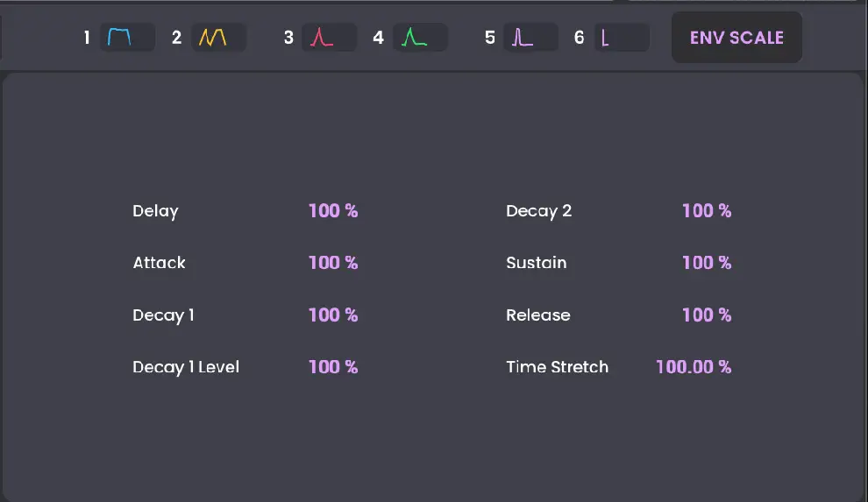
Task: Open the ENV SCALE tab
Action: click(736, 38)
